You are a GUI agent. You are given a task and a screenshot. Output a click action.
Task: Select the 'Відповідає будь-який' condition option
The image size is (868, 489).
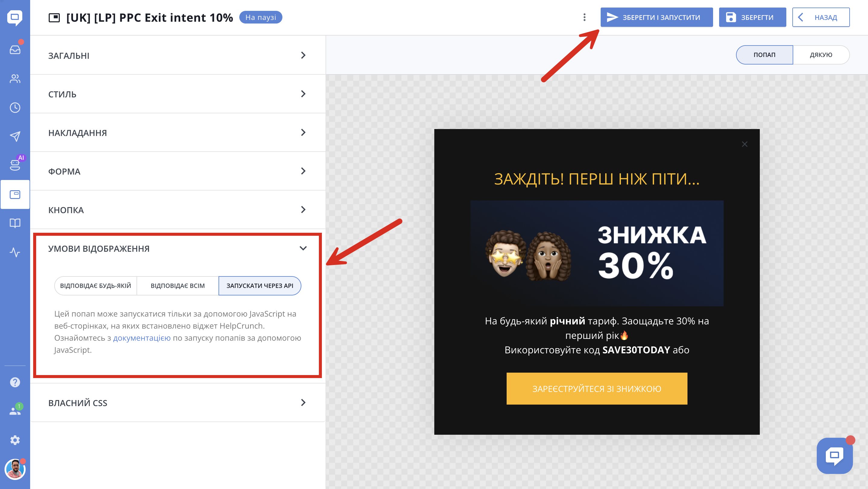[x=95, y=286]
